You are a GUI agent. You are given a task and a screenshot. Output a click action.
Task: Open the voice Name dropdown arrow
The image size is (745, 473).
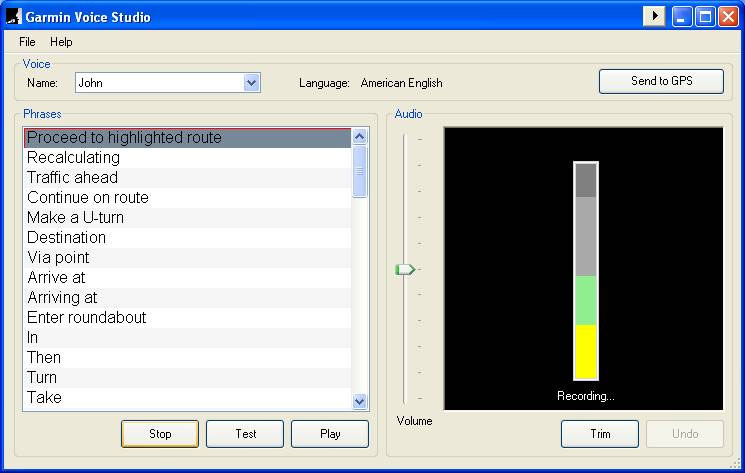tap(251, 83)
